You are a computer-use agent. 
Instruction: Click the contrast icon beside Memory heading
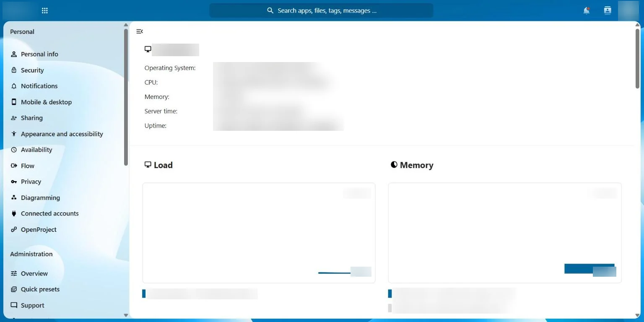point(394,165)
